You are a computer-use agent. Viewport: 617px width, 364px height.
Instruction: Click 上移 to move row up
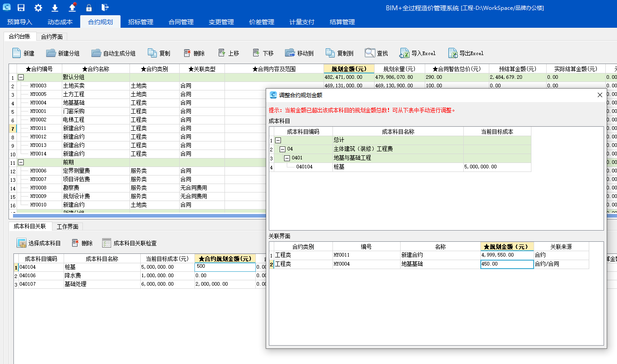tap(229, 53)
